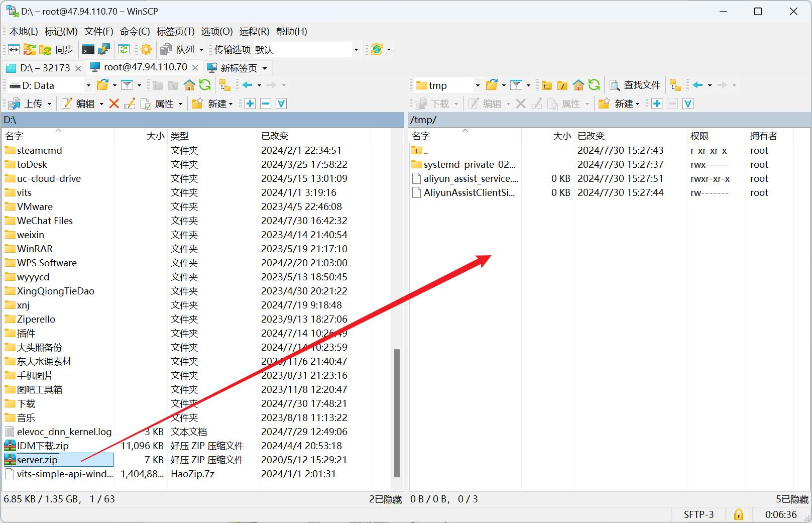Click the 编辑 edit button in local panel

(78, 104)
